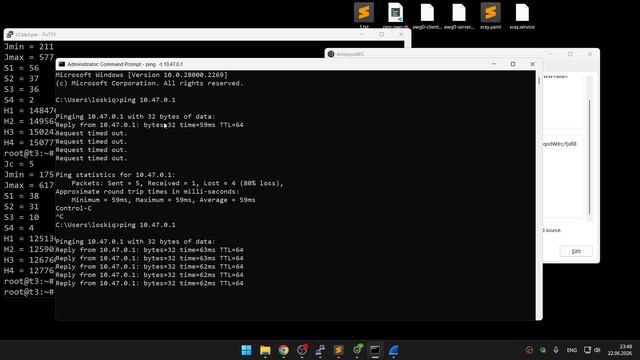Click the "Control-C" line in Command Prompt

[x=73, y=208]
